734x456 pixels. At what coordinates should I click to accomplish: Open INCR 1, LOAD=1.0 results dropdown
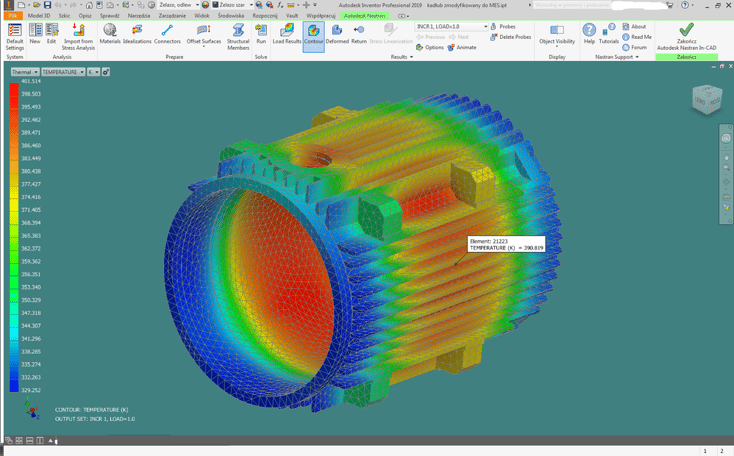click(x=452, y=27)
